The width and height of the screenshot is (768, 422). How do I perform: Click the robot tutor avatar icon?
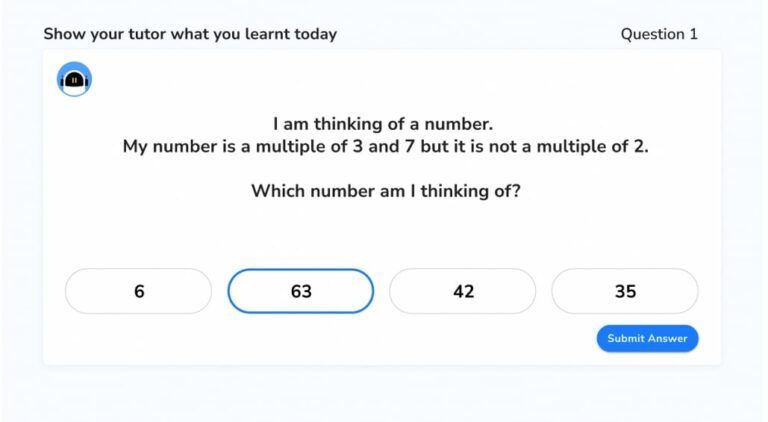point(74,79)
